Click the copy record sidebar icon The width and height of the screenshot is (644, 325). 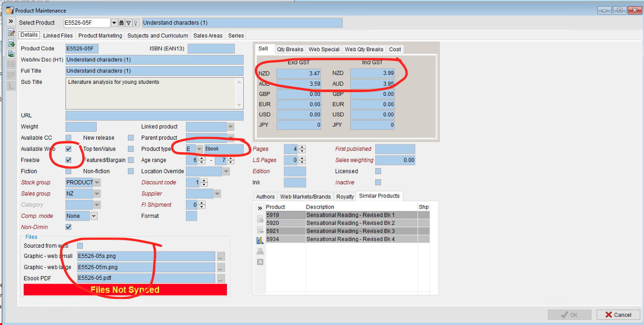(x=11, y=54)
